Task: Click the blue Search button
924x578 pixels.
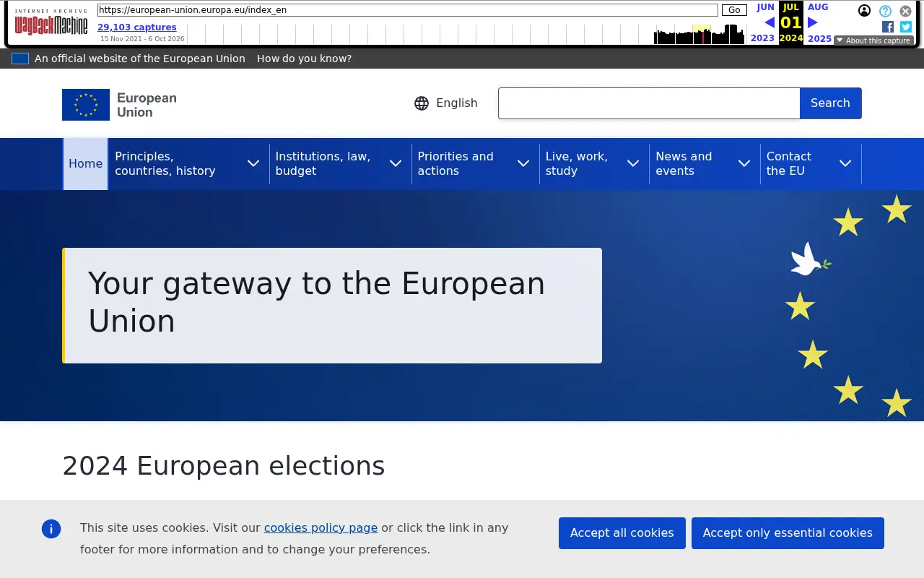Action: click(x=830, y=103)
